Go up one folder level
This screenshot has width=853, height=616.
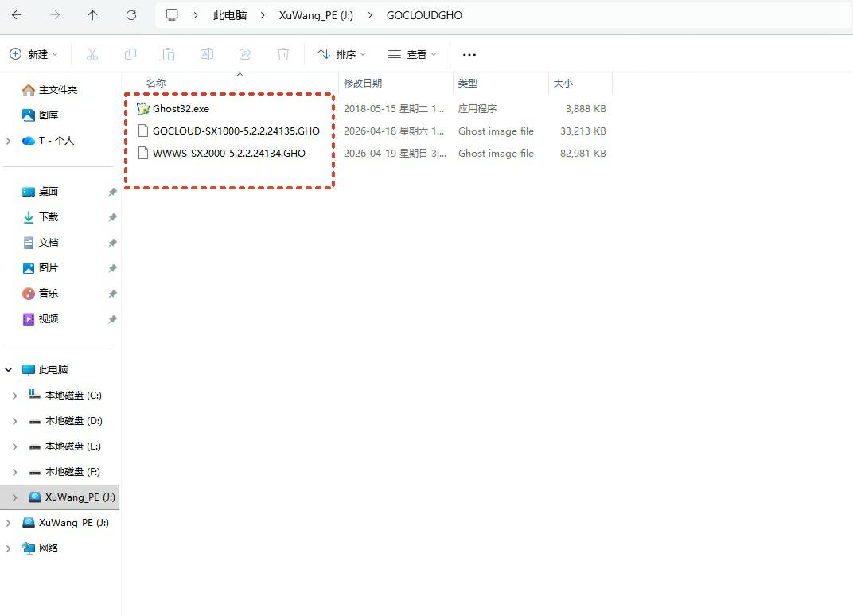(x=93, y=15)
